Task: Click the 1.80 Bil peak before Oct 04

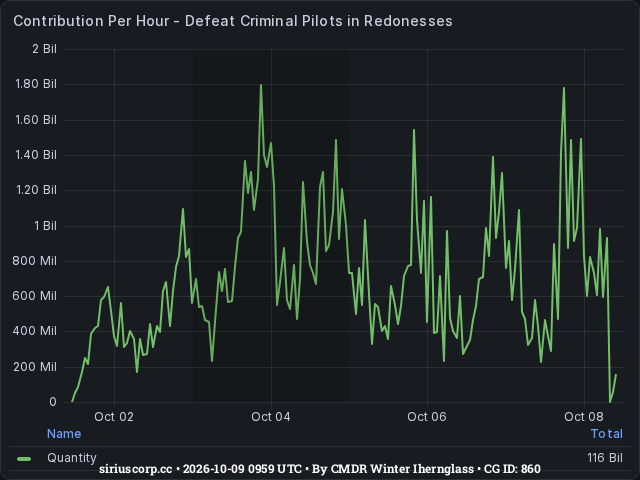Action: [x=261, y=85]
